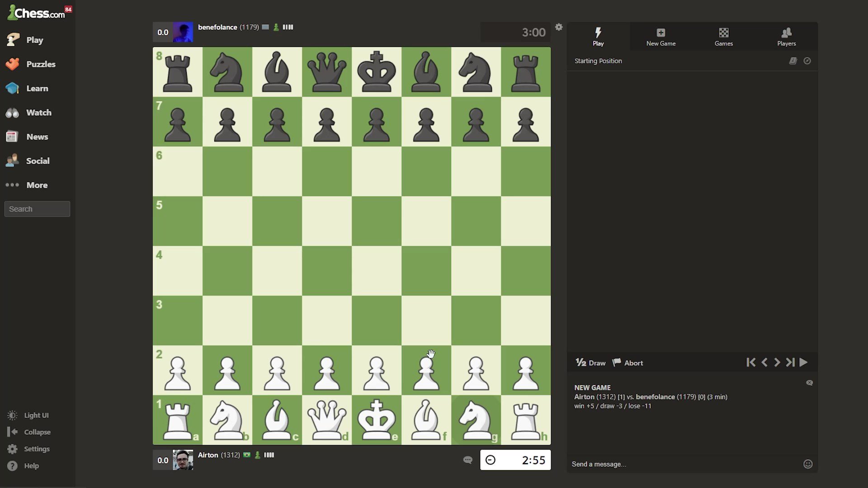Offer a Draw
The height and width of the screenshot is (488, 868).
tap(590, 363)
